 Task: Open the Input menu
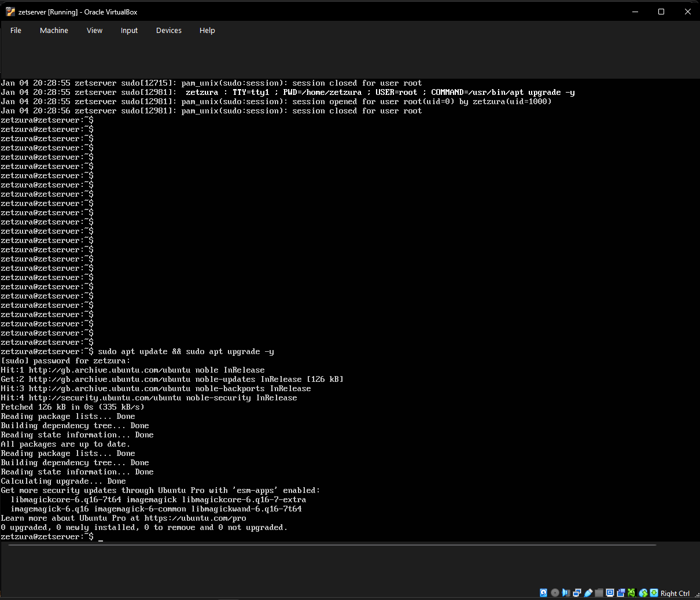pos(129,31)
